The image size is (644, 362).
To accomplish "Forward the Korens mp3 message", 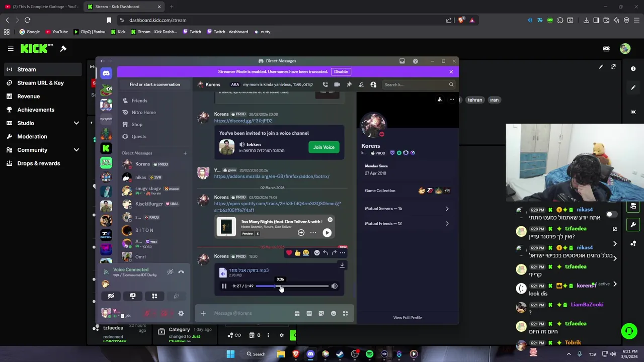I will (x=334, y=252).
